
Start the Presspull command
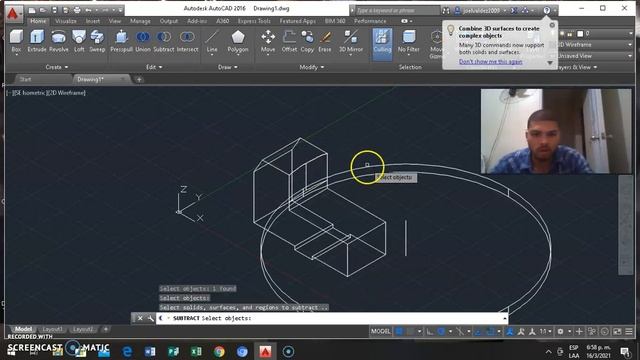pos(121,41)
